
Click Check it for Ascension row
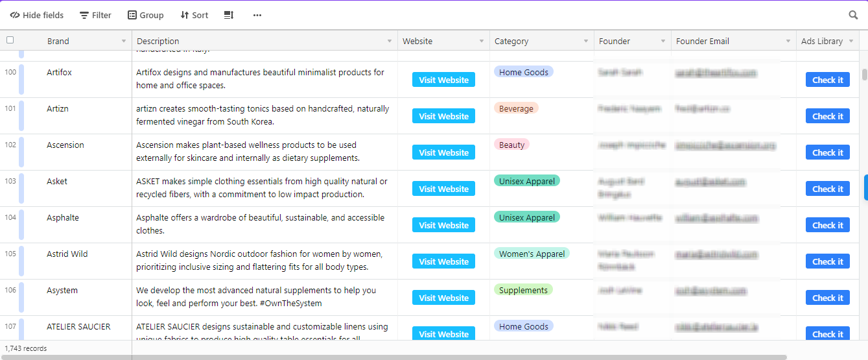point(828,152)
